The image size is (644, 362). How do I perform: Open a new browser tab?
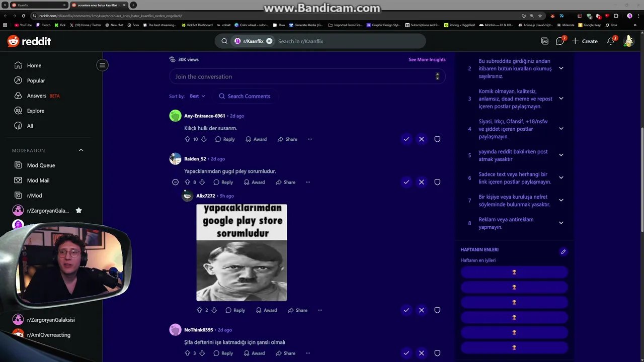tap(133, 5)
